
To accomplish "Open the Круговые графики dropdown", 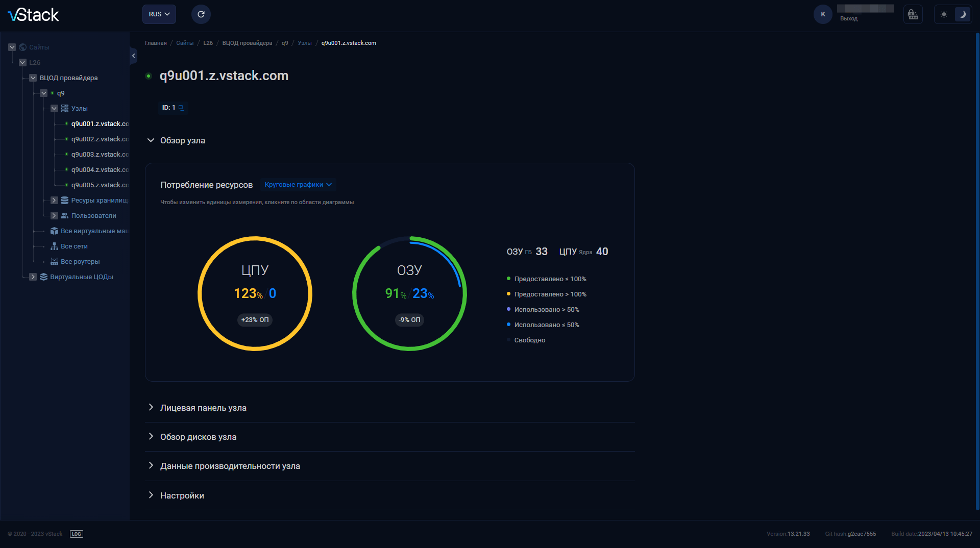I will [x=298, y=185].
